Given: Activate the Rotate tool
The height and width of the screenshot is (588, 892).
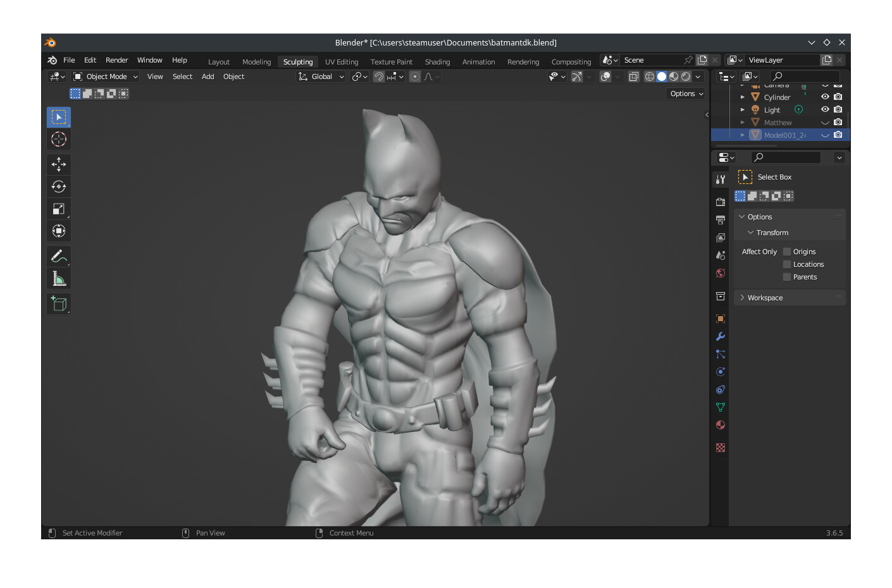Looking at the screenshot, I should point(59,187).
